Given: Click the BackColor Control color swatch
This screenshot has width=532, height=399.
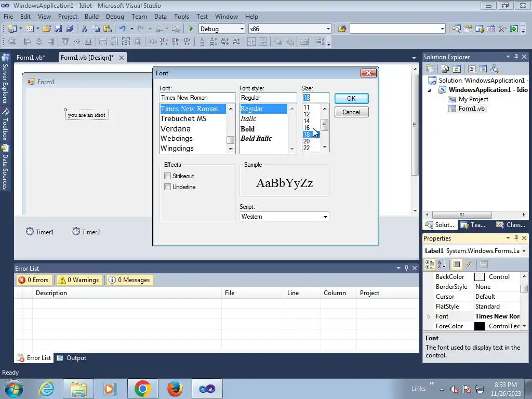Looking at the screenshot, I should pyautogui.click(x=480, y=277).
